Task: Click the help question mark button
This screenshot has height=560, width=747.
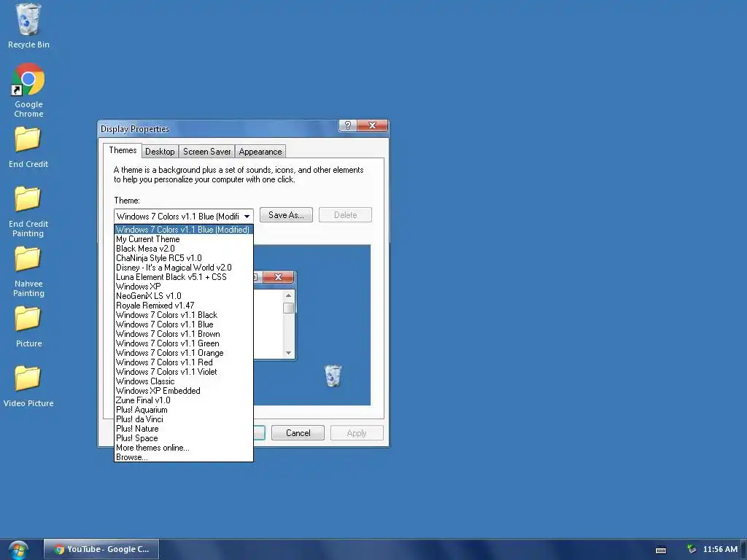Action: click(348, 125)
